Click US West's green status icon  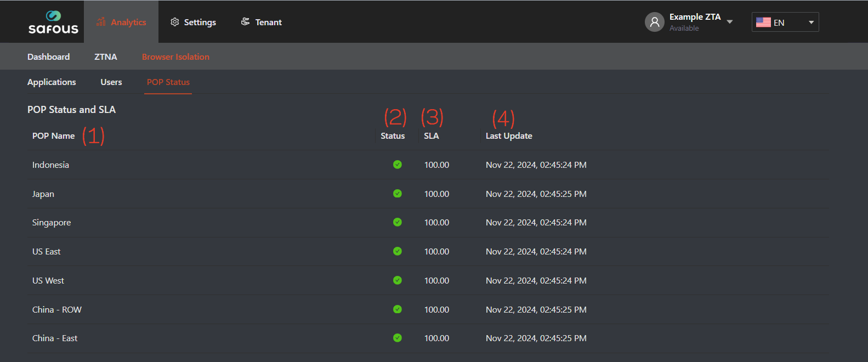pyautogui.click(x=398, y=280)
